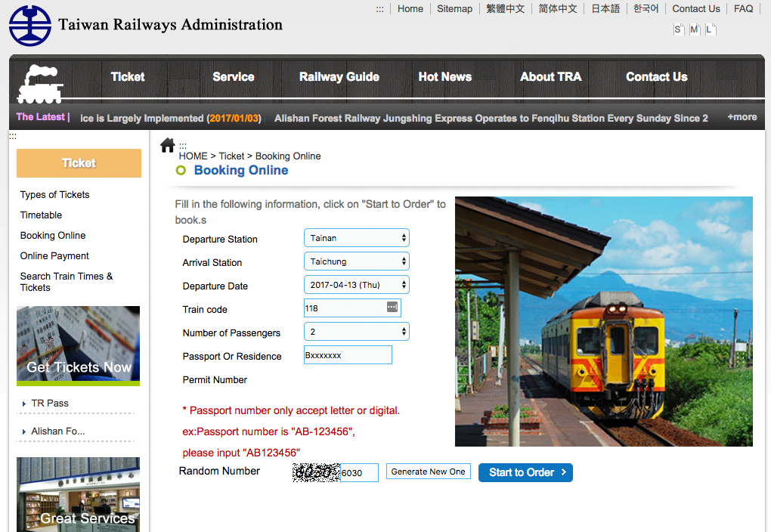Open Booking Online in sidebar
The width and height of the screenshot is (771, 532).
53,236
